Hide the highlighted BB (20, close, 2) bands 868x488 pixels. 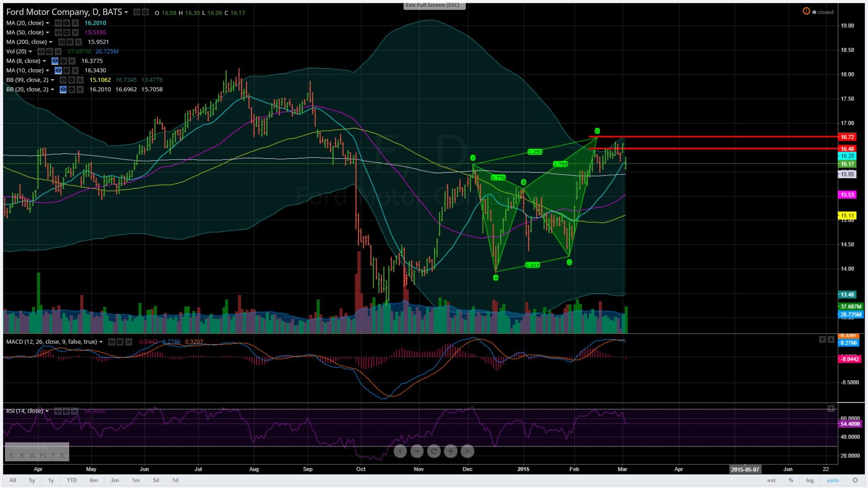63,90
